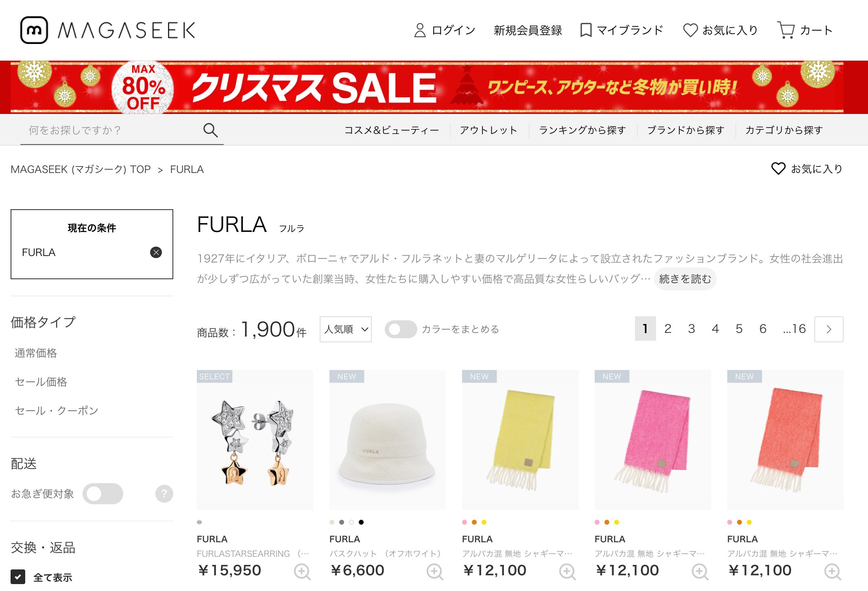
Task: Uncheck the 全て表示 checkbox
Action: click(x=18, y=577)
